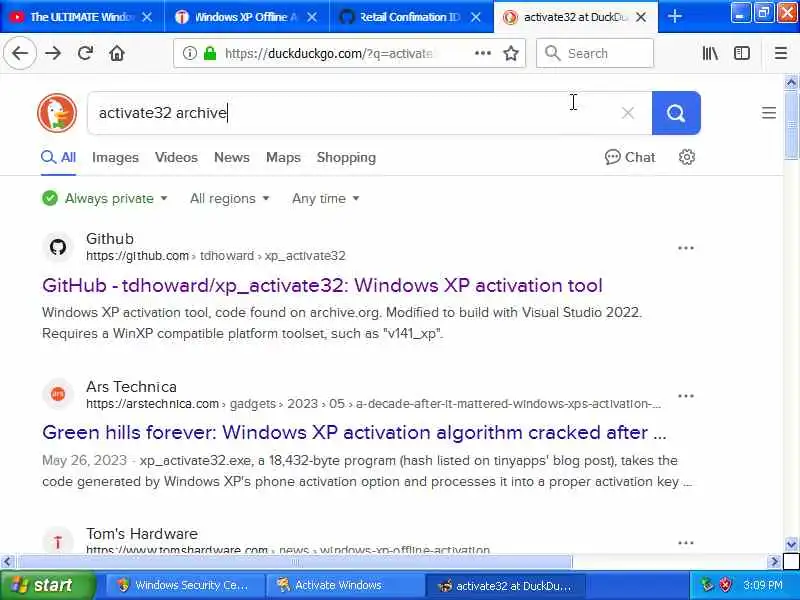
Task: Go forward with the forward arrow
Action: tap(53, 53)
